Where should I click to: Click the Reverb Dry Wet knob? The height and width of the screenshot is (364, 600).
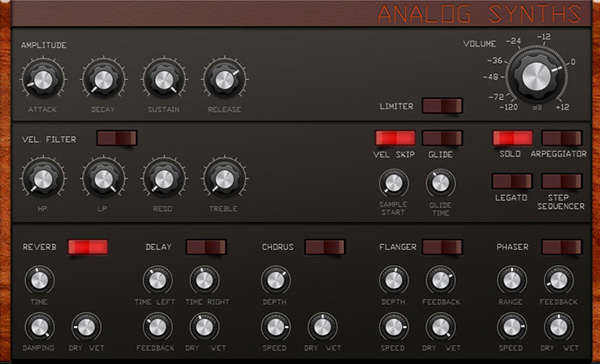(86, 327)
